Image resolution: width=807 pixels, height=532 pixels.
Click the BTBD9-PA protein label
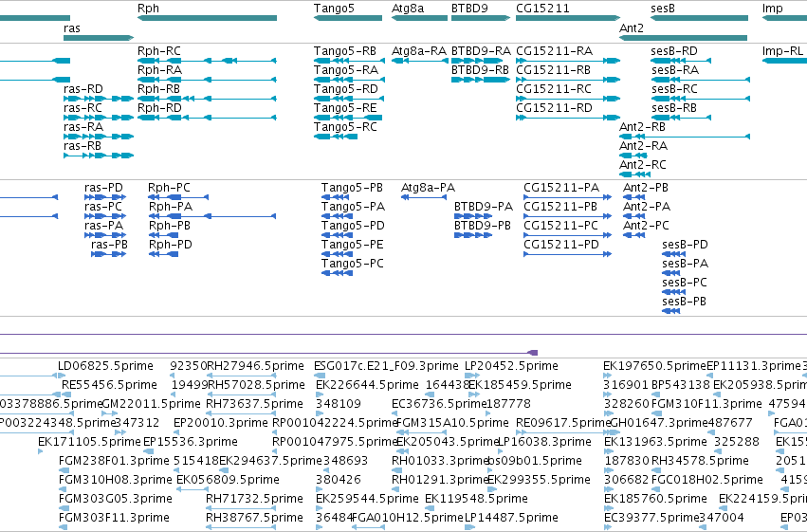pos(484,207)
